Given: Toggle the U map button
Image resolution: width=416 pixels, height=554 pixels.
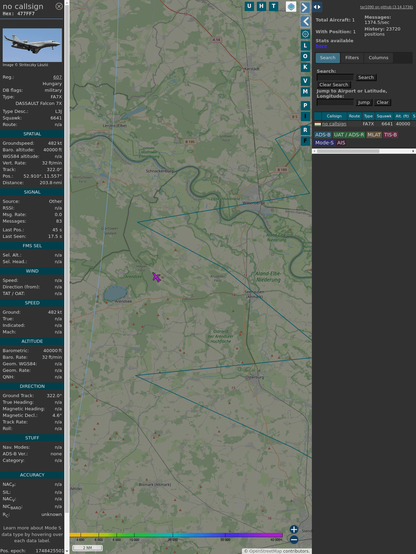Looking at the screenshot, I should pyautogui.click(x=249, y=6).
